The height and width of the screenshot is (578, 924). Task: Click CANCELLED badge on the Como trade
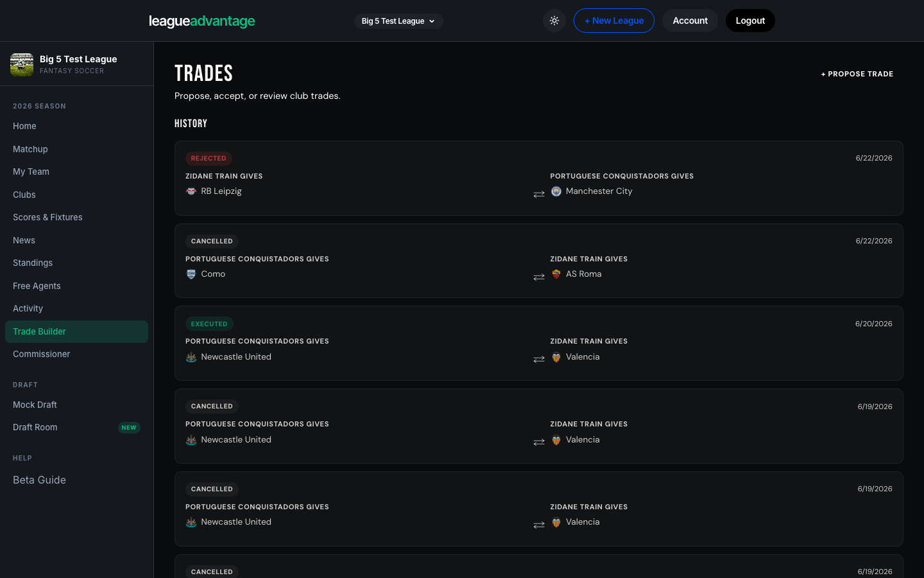click(x=212, y=241)
